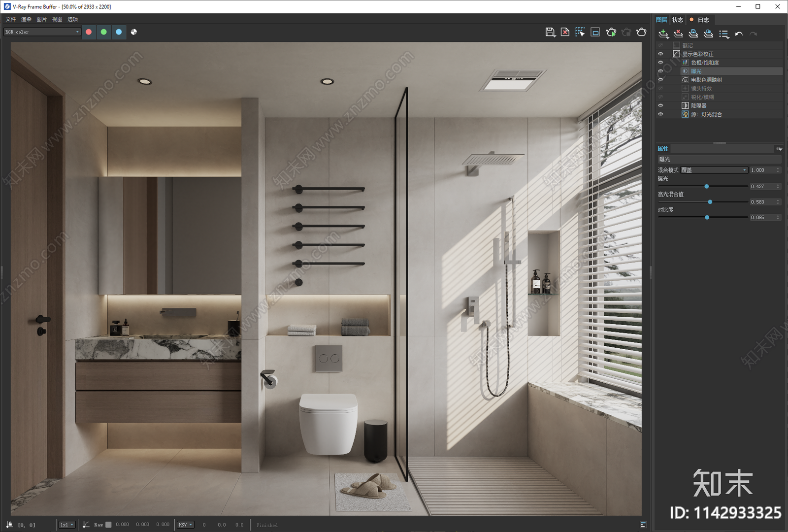Viewport: 788px width, 532px height.
Task: Toggle the green channel button
Action: pyautogui.click(x=104, y=32)
